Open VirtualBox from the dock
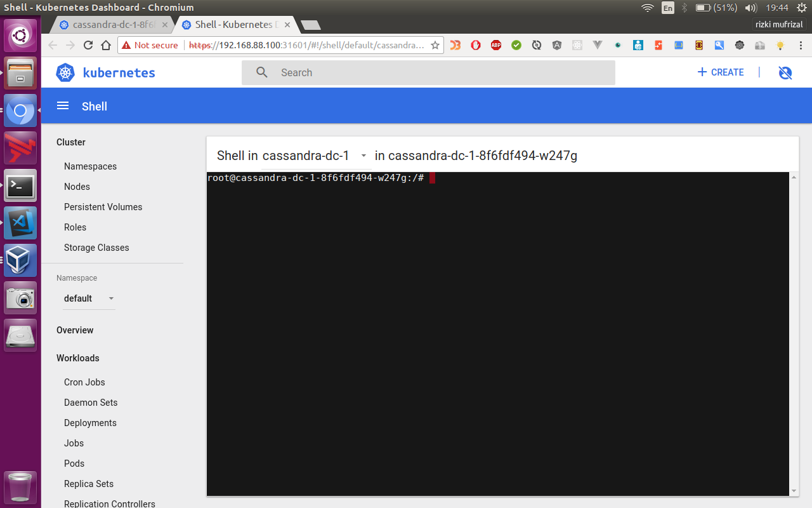 pos(20,260)
